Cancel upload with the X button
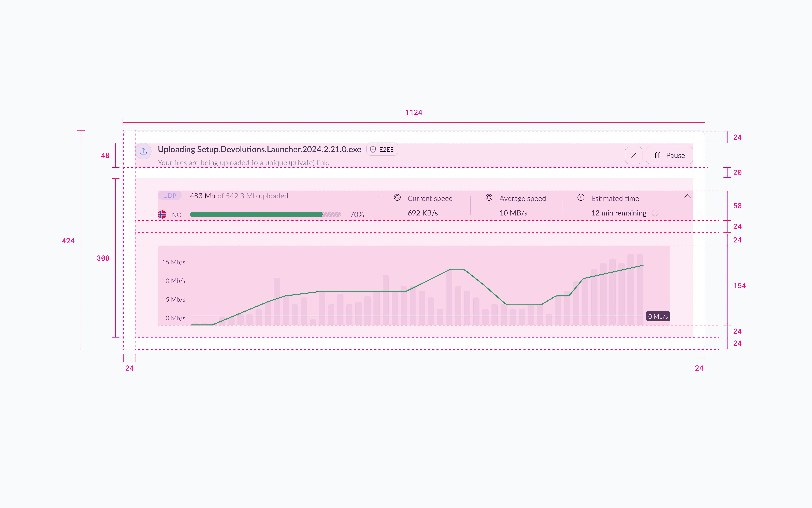This screenshot has height=508, width=812. click(633, 155)
